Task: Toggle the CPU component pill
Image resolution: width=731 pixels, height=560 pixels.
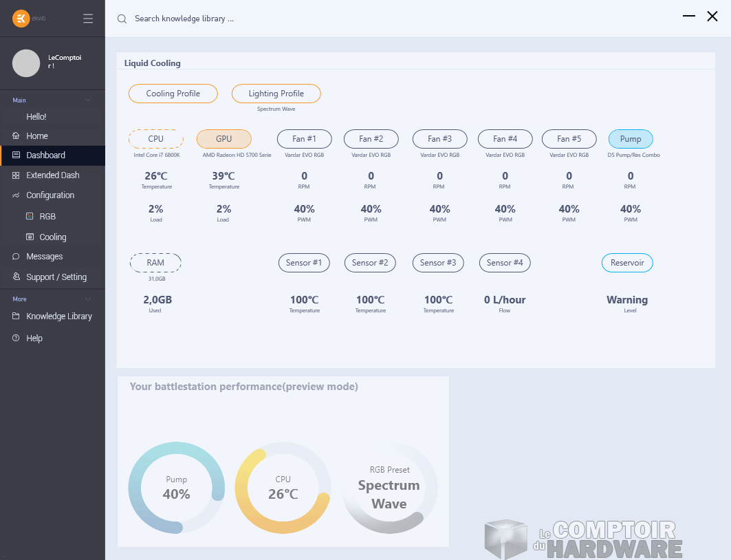Action: point(156,139)
